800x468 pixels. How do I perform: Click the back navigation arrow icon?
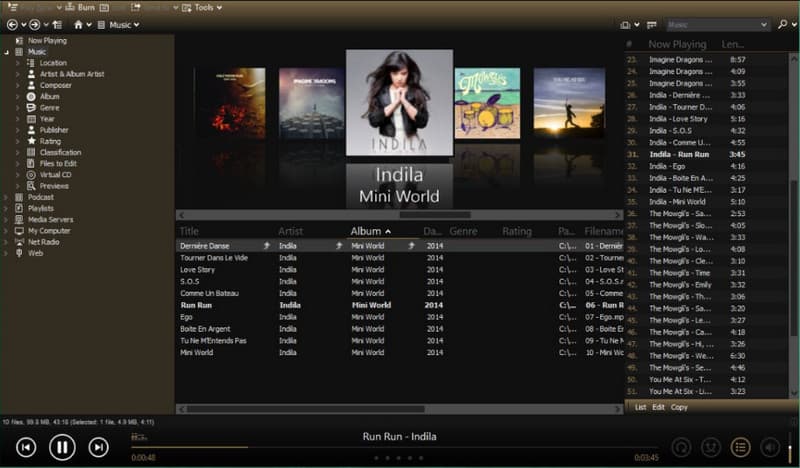(x=12, y=24)
